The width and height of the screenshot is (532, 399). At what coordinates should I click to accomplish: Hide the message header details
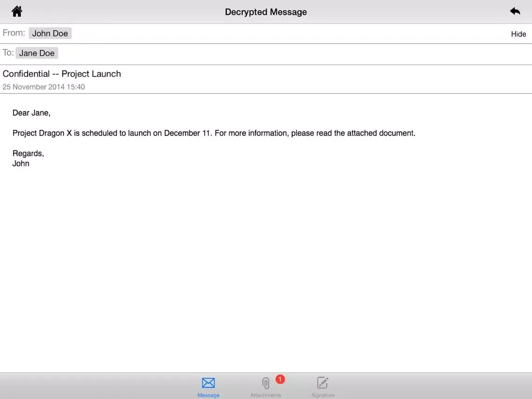(518, 34)
